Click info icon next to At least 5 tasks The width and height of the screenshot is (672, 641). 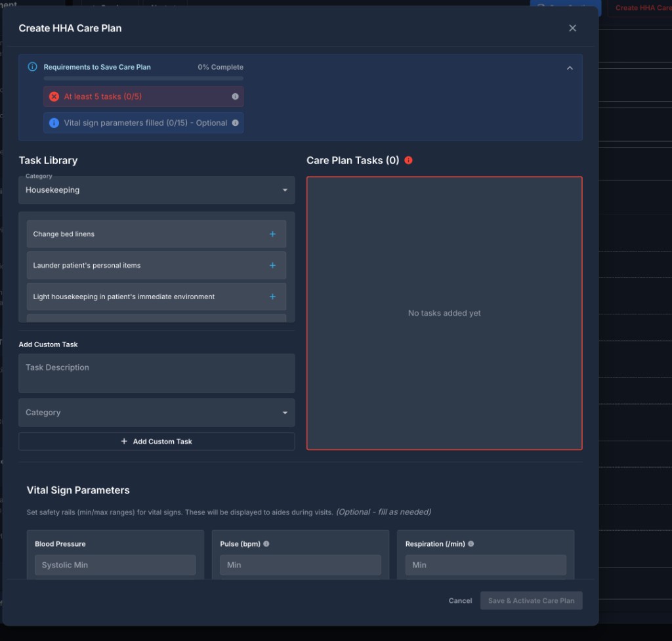coord(236,96)
